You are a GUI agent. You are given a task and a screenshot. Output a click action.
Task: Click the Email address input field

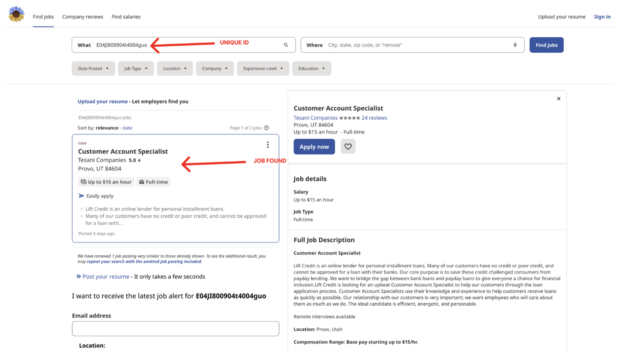click(175, 328)
